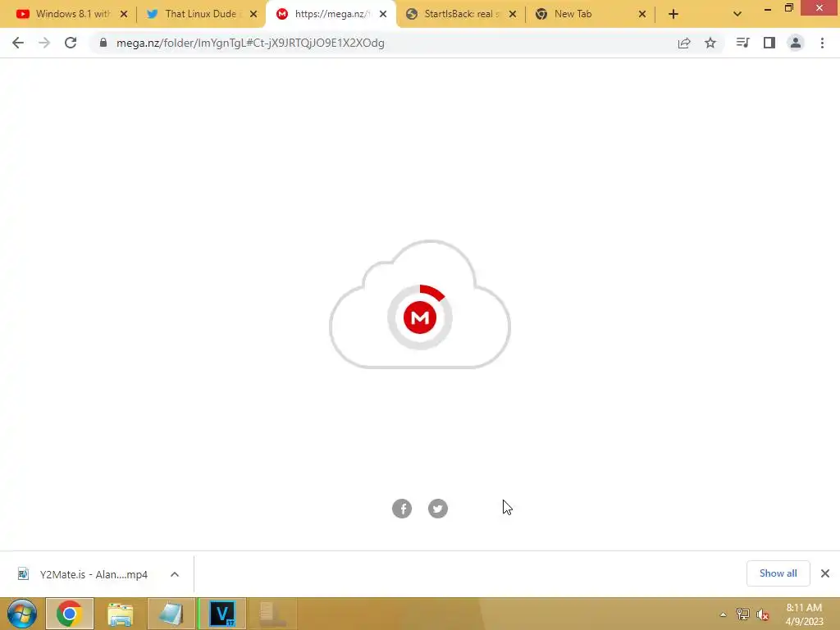Open the Windows Start orb
Screen dimensions: 840x630
pos(22,614)
